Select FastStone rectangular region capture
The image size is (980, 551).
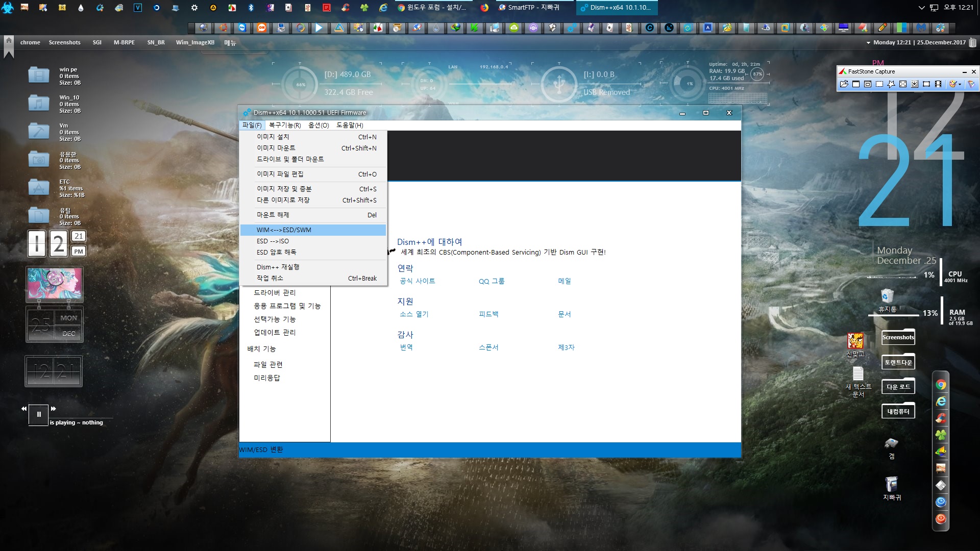(879, 84)
